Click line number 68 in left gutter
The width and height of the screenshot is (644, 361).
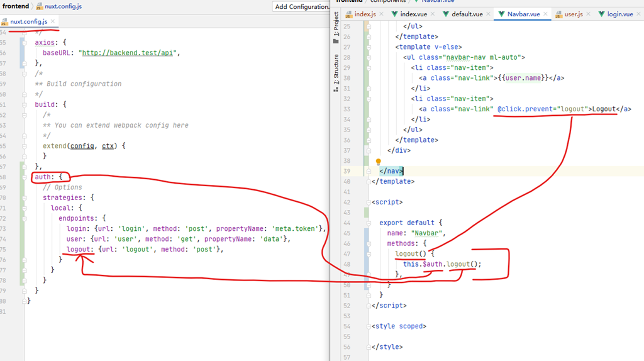pos(3,177)
